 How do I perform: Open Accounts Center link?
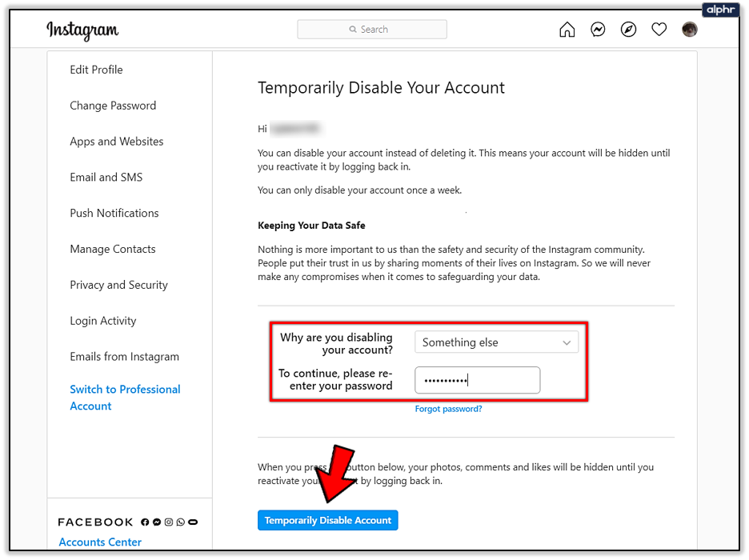[x=100, y=542]
